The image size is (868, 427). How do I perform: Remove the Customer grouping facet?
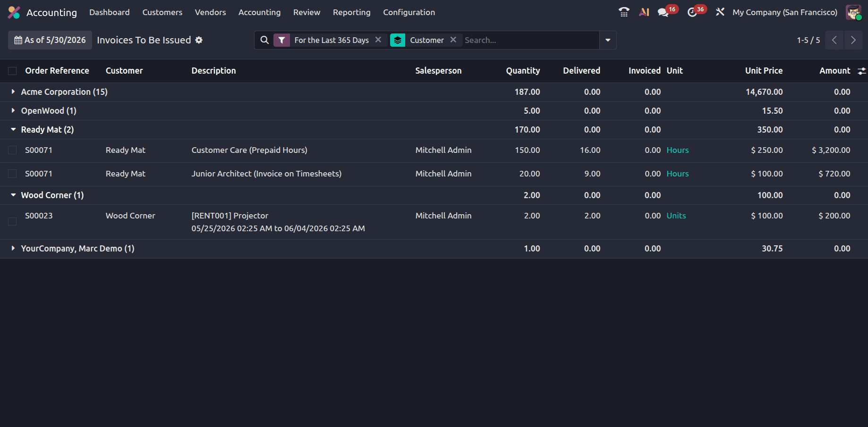tap(453, 40)
